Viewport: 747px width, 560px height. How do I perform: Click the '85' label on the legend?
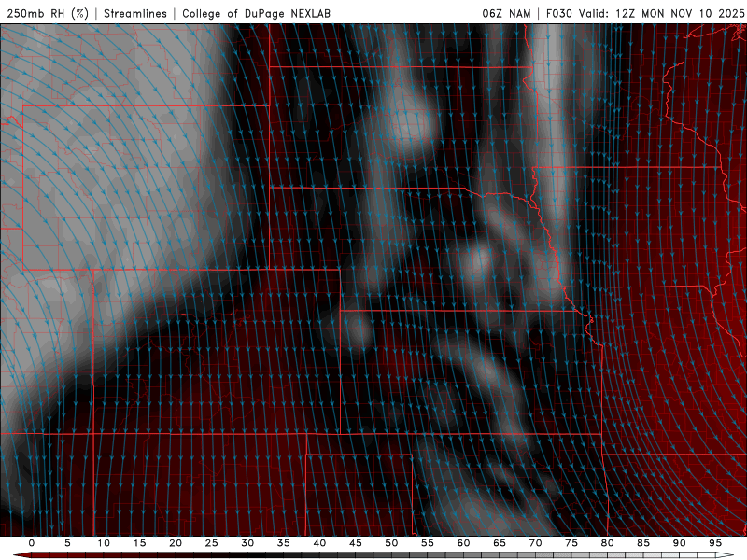click(x=643, y=543)
